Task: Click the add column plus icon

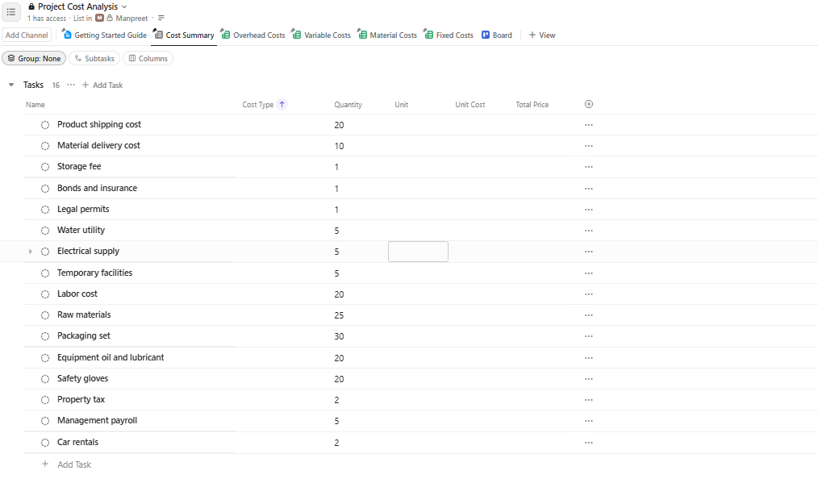Action: [x=589, y=104]
